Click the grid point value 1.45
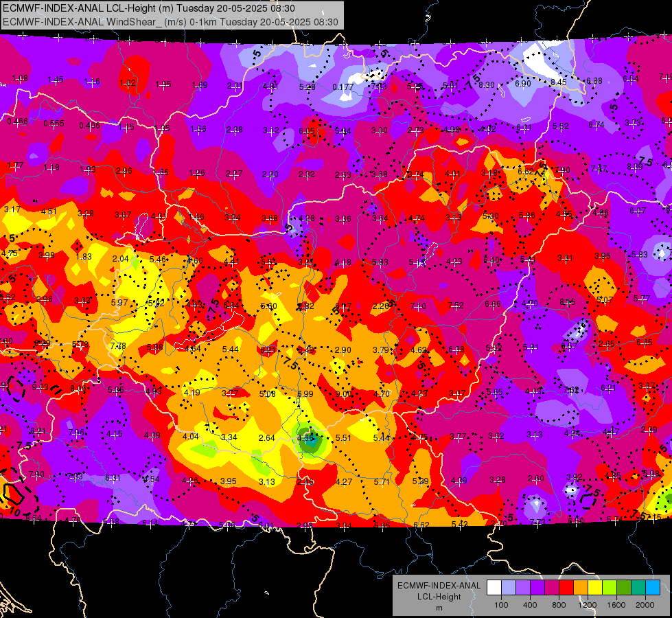Viewport: 672px width, 618px height. coord(56,80)
